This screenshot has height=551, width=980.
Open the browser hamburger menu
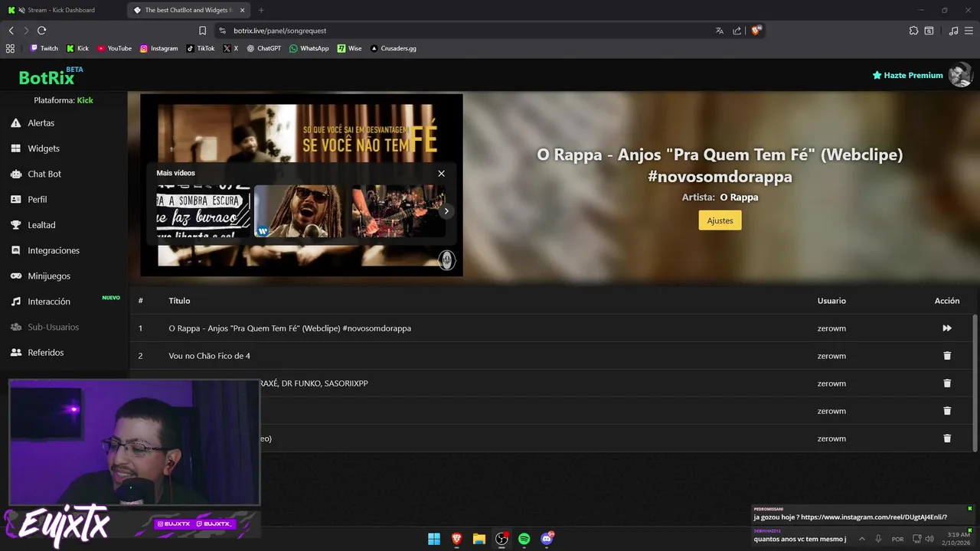tap(969, 31)
